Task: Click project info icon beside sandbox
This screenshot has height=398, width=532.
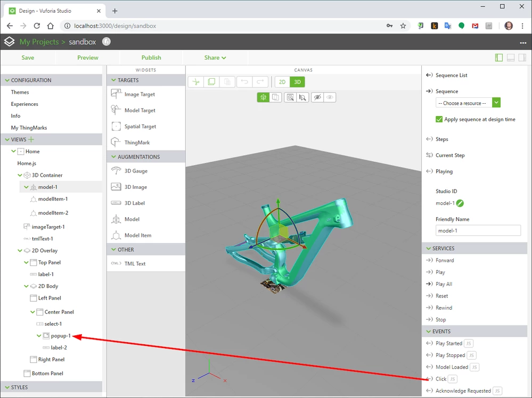Action: point(106,42)
